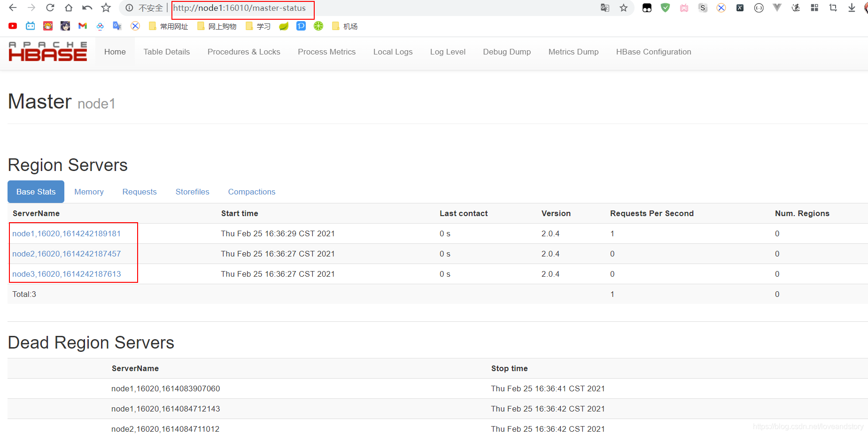Open Table Details in navigation bar
868x435 pixels.
167,52
